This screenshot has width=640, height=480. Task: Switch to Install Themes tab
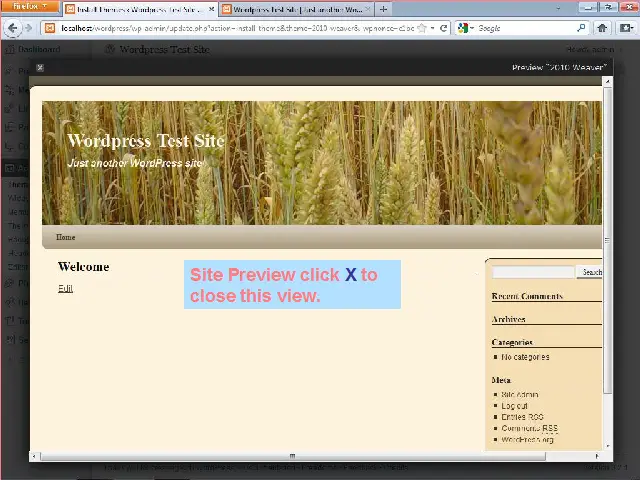click(x=140, y=9)
